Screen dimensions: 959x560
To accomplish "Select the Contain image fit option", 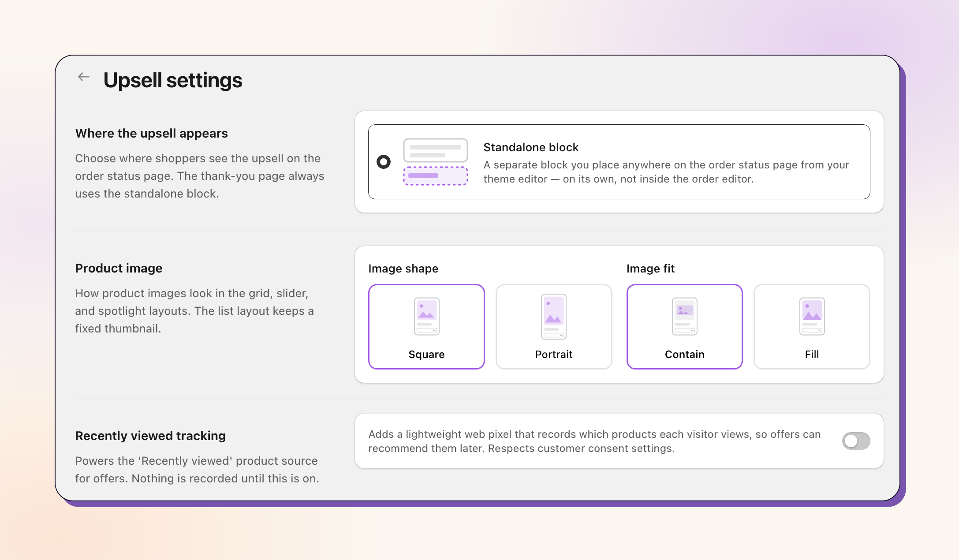I will [x=684, y=327].
